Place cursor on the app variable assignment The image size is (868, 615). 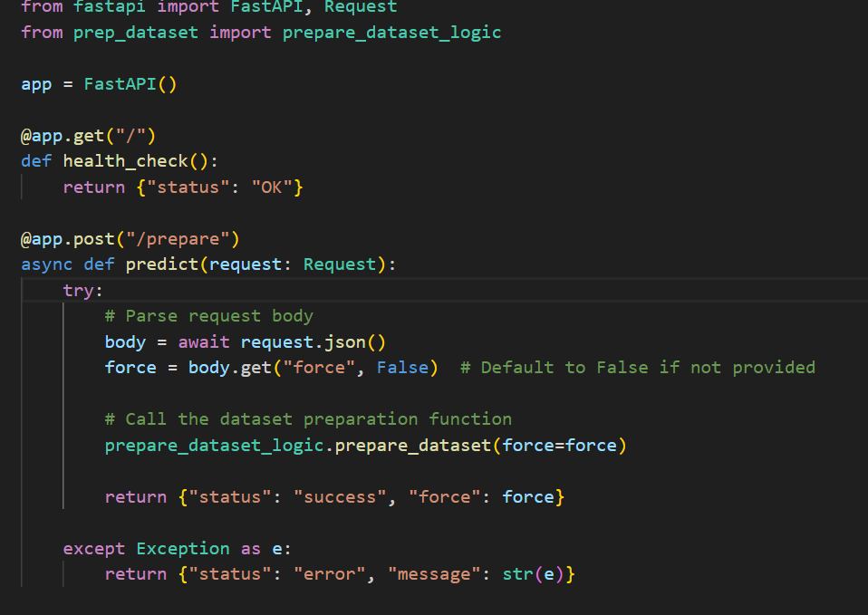36,85
